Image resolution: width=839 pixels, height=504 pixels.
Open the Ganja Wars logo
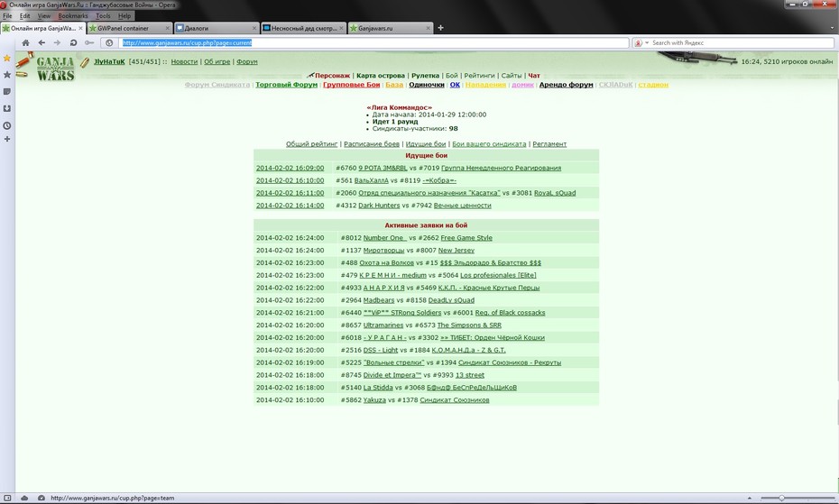(55, 69)
